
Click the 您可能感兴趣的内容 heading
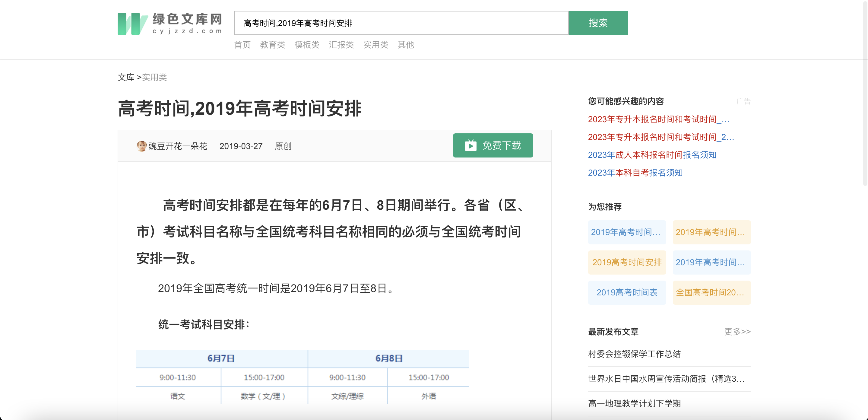(626, 101)
